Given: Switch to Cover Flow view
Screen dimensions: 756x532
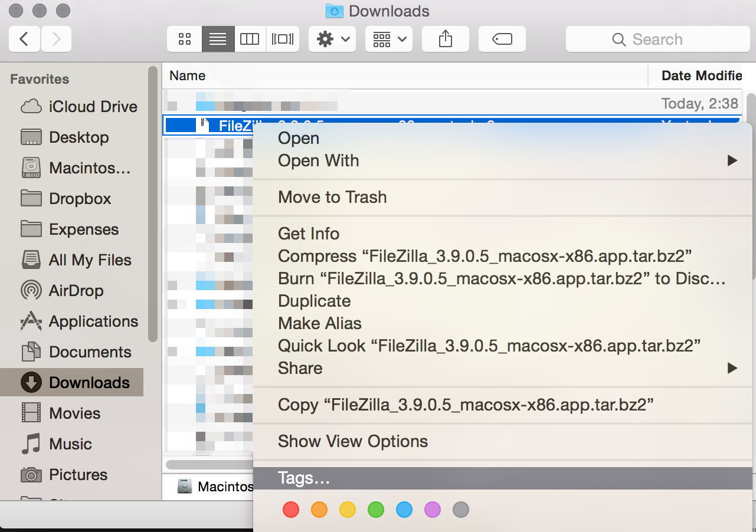Looking at the screenshot, I should tap(283, 40).
